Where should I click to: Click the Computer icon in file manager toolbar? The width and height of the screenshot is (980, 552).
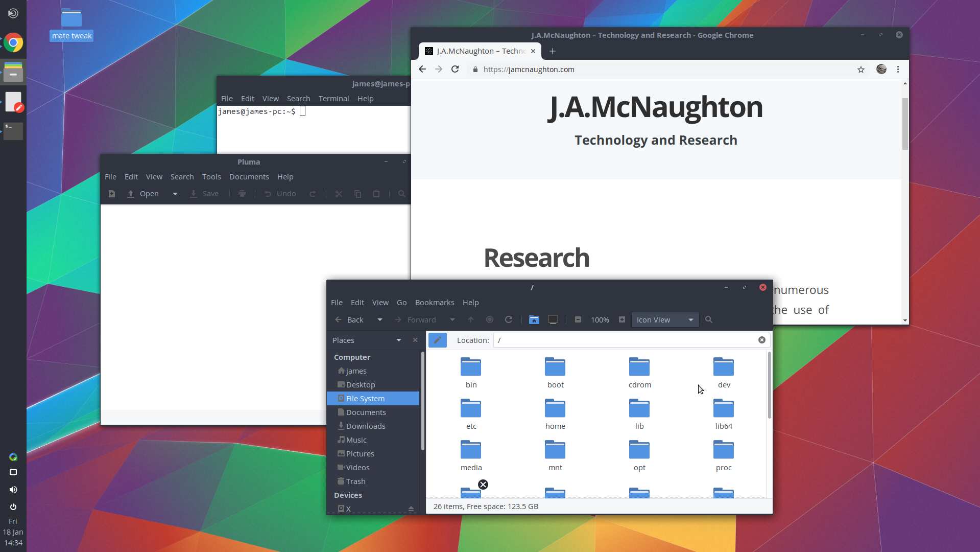[x=553, y=319]
